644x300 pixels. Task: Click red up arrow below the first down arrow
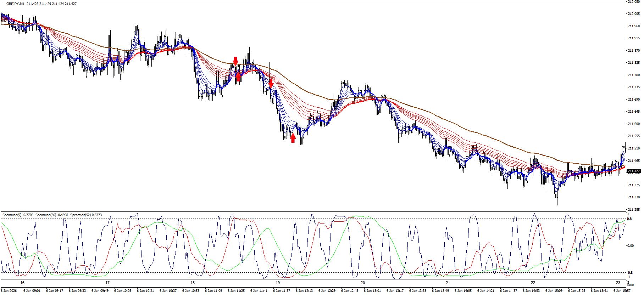tap(238, 76)
